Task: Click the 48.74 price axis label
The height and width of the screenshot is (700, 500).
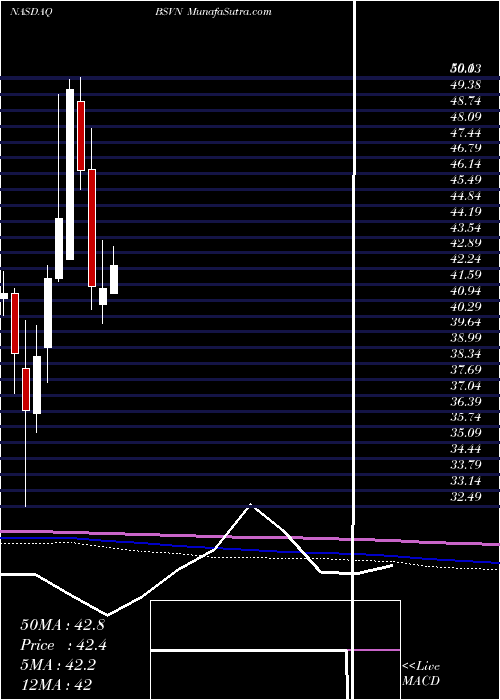Action: [x=466, y=101]
